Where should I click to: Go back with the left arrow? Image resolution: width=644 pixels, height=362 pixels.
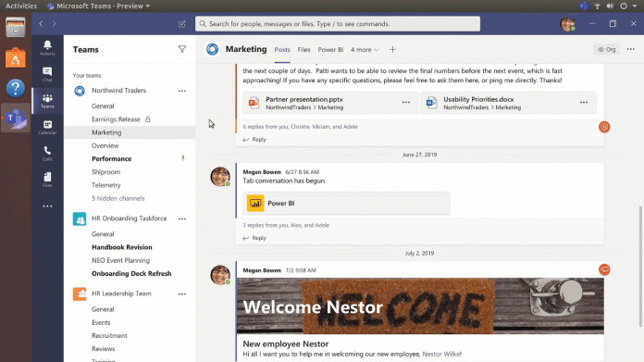[41, 24]
